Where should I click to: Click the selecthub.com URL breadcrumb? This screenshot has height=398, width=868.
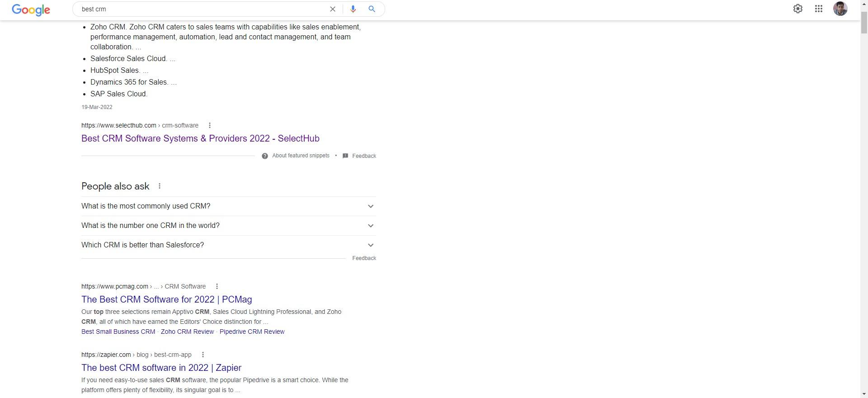(140, 125)
